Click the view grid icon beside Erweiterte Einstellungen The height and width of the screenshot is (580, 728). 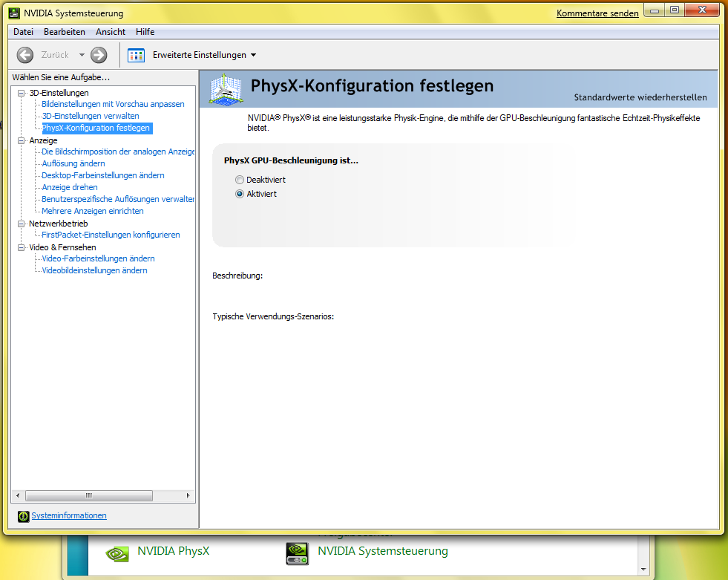(136, 55)
